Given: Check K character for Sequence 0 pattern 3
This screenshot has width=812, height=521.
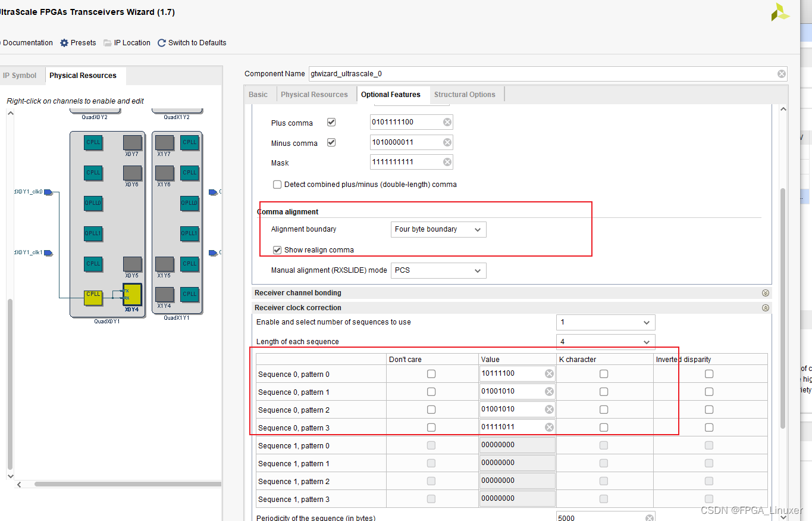Looking at the screenshot, I should point(604,428).
